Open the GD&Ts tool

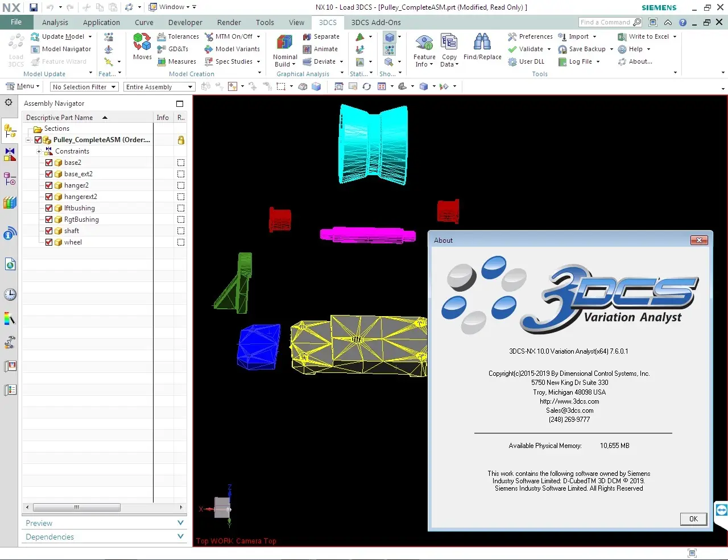173,49
